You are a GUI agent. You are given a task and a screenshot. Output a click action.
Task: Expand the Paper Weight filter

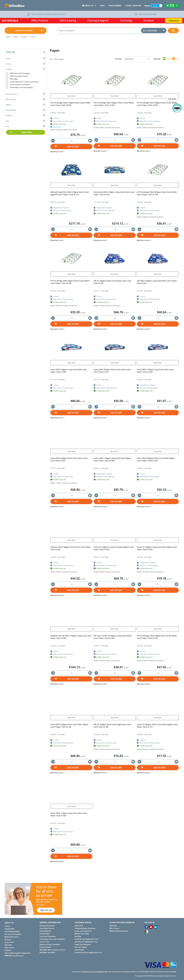(44, 110)
